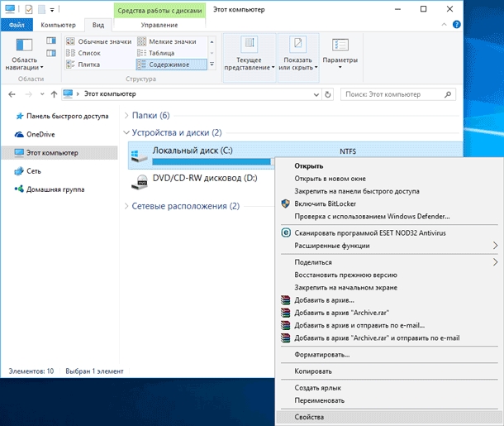Image resolution: width=504 pixels, height=426 pixels.
Task: Select Свойства in the context menu
Action: point(310,417)
